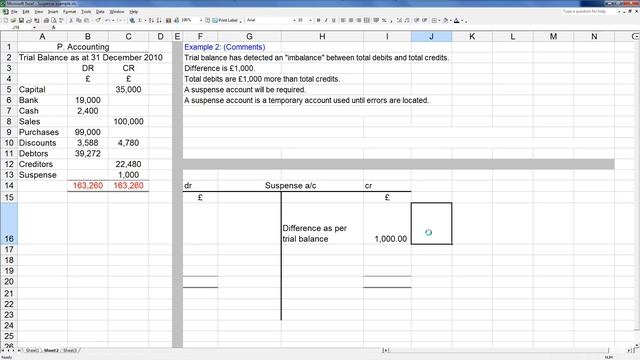
Task: Open the Zoom 100% dropdown arrow
Action: (x=201, y=20)
